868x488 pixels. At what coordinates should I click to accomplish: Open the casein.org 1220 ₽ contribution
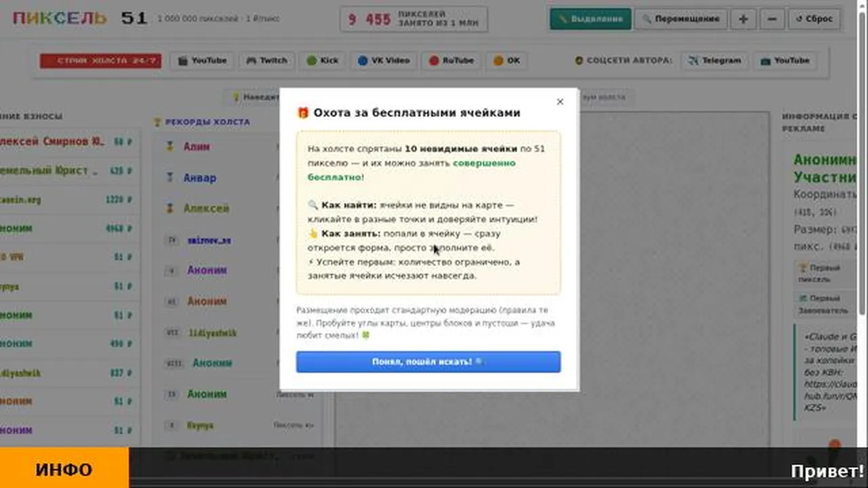pos(68,200)
